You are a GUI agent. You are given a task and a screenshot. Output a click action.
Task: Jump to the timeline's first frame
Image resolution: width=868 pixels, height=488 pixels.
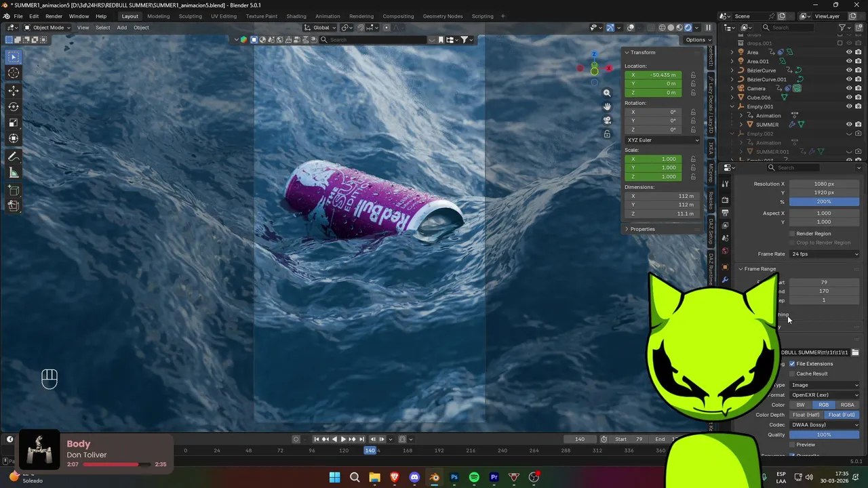coord(316,439)
